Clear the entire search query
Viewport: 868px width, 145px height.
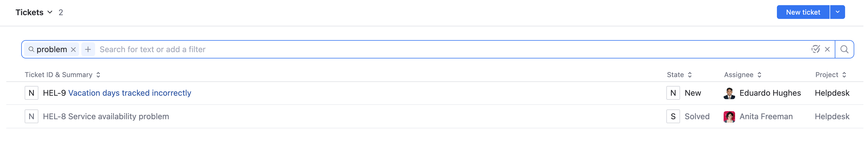click(x=827, y=50)
